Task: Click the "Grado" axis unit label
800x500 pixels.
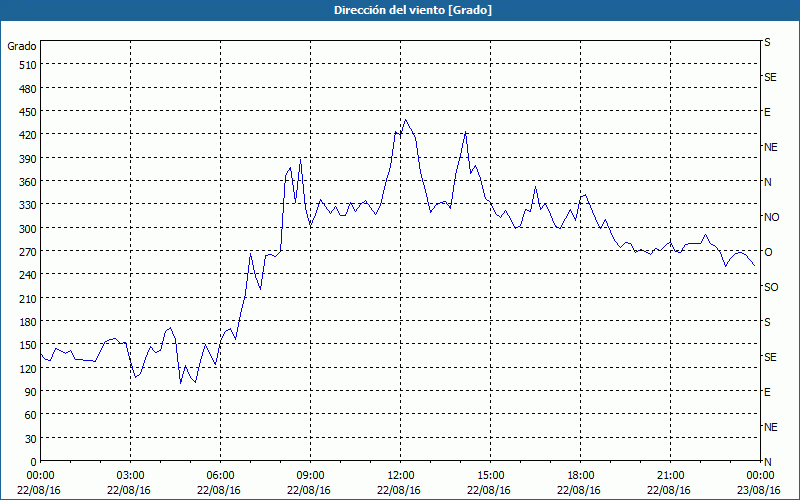Action: 22,46
